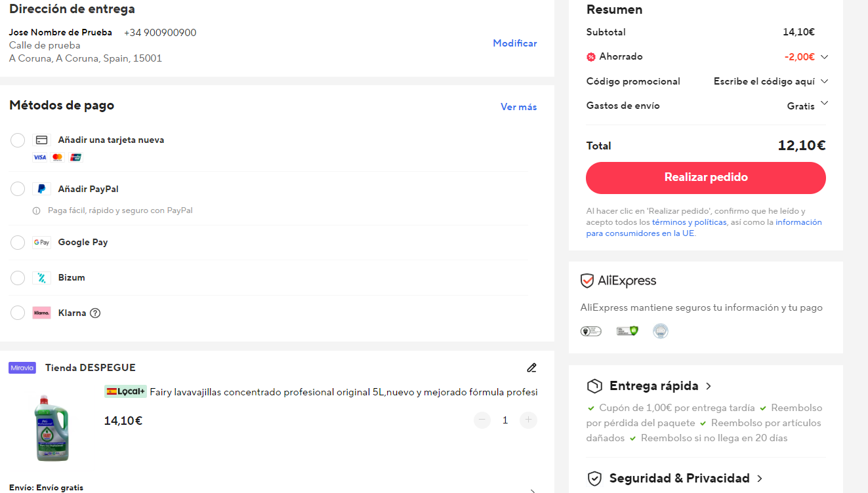Click 'Cupón de 1,00€ por entrega tardía' text
The width and height of the screenshot is (868, 493).
coord(676,408)
